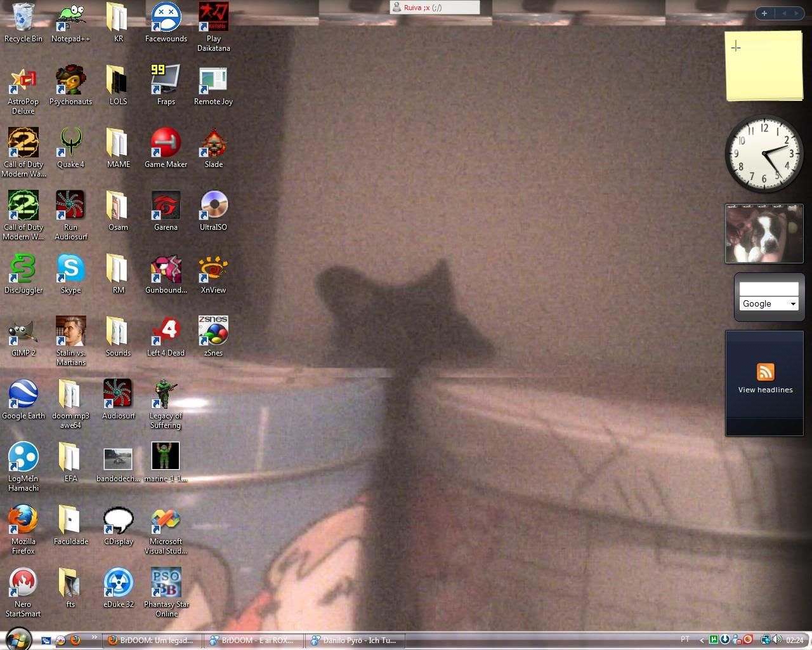
Task: Show hidden tray icons arrow
Action: pos(702,640)
